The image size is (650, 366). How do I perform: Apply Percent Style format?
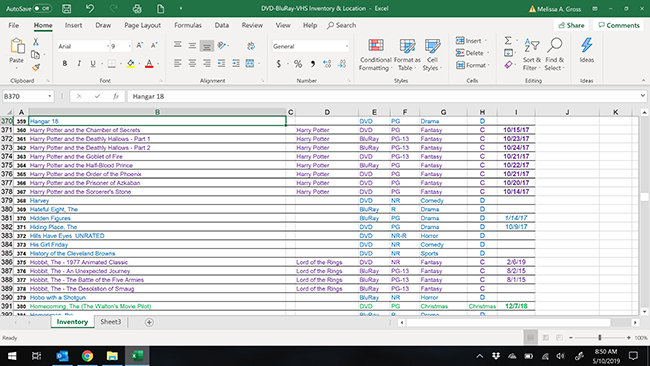pos(298,64)
